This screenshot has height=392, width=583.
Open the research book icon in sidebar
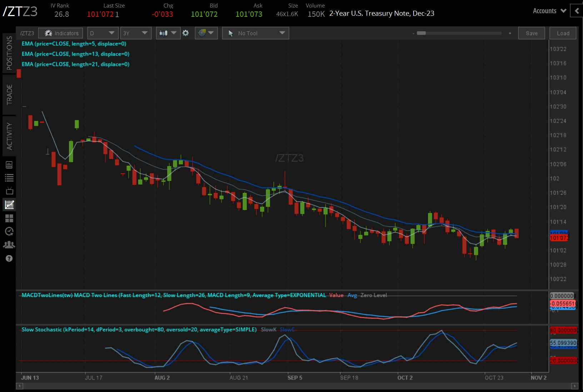tap(9, 165)
